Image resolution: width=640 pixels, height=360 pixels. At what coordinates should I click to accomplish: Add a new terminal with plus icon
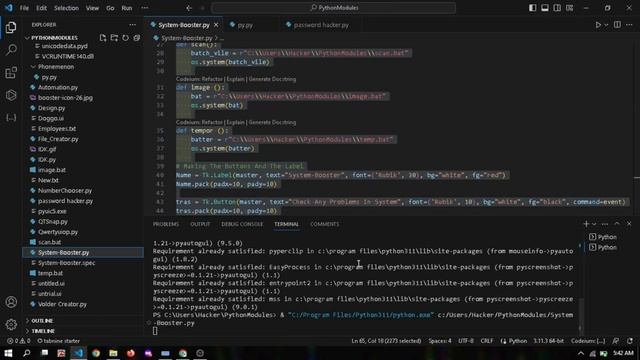pos(586,224)
